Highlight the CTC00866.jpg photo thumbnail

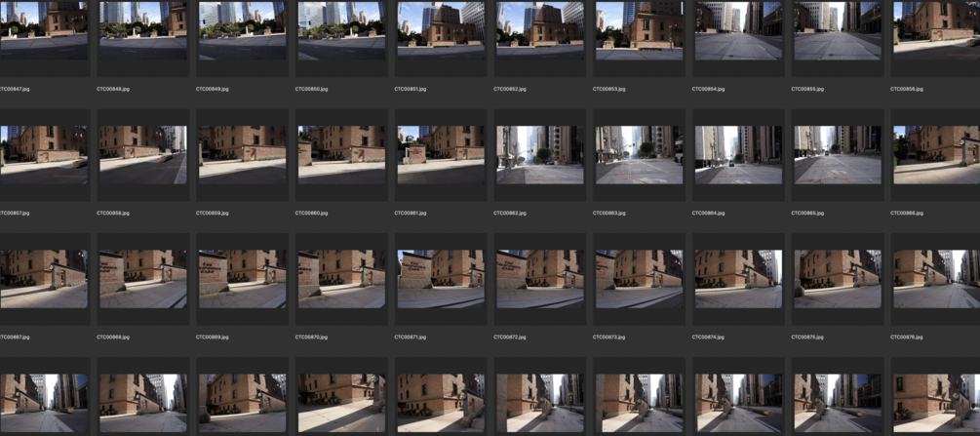coord(937,154)
